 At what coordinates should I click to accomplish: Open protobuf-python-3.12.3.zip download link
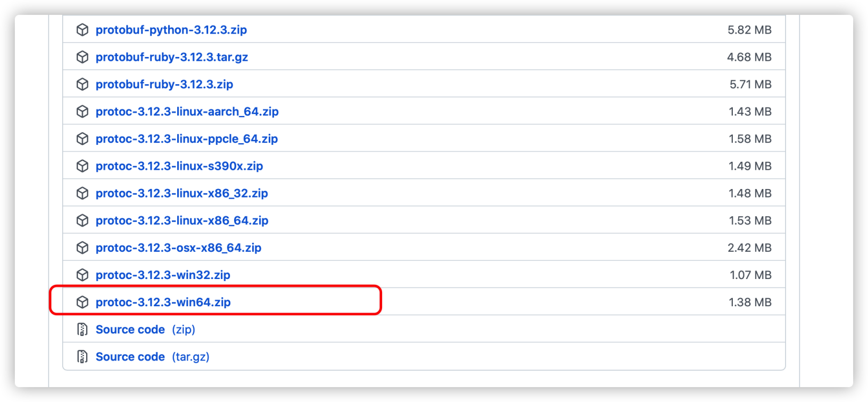point(171,30)
